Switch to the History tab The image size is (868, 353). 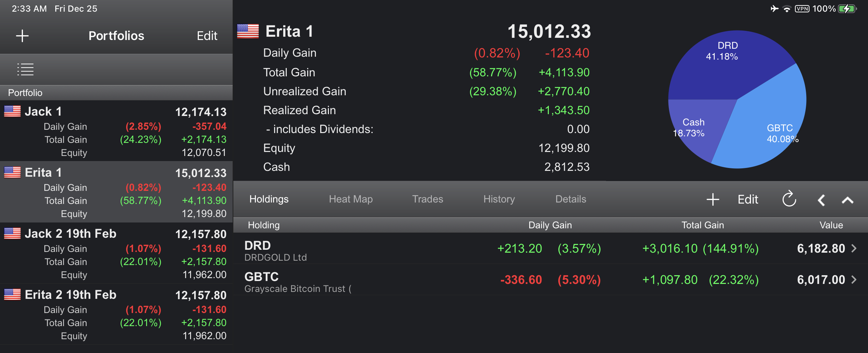pyautogui.click(x=499, y=199)
